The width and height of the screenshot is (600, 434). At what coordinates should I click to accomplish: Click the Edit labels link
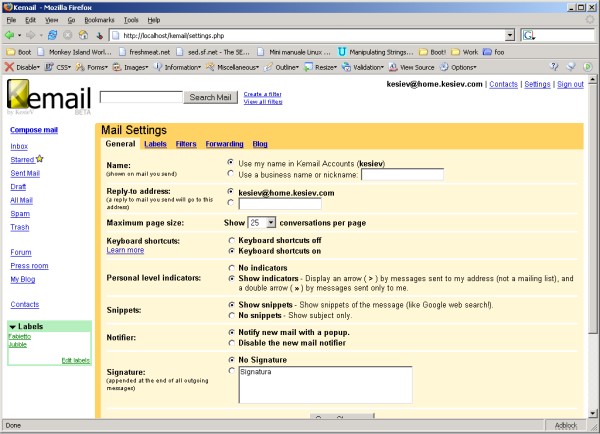75,360
